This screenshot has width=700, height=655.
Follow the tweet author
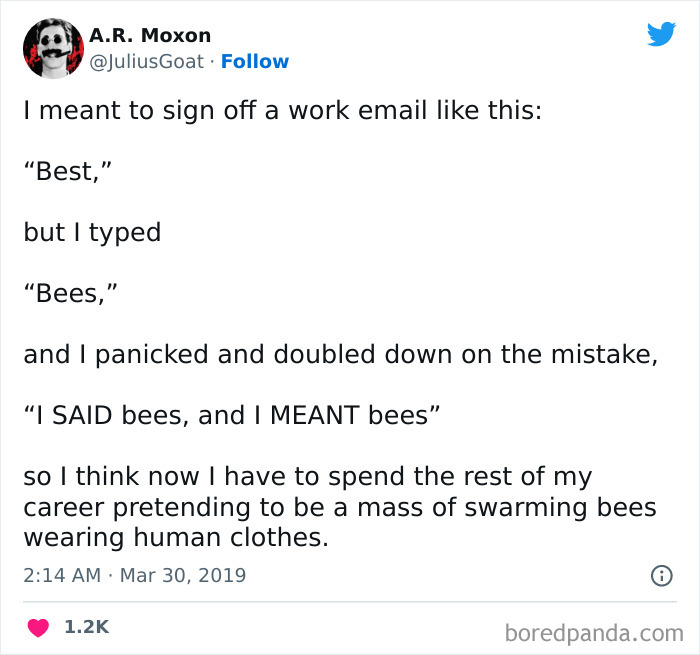coord(255,62)
